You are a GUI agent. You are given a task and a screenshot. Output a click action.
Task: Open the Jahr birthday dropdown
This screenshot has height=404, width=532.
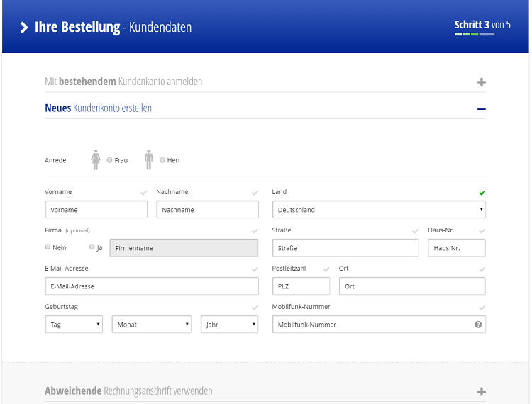pyautogui.click(x=229, y=325)
